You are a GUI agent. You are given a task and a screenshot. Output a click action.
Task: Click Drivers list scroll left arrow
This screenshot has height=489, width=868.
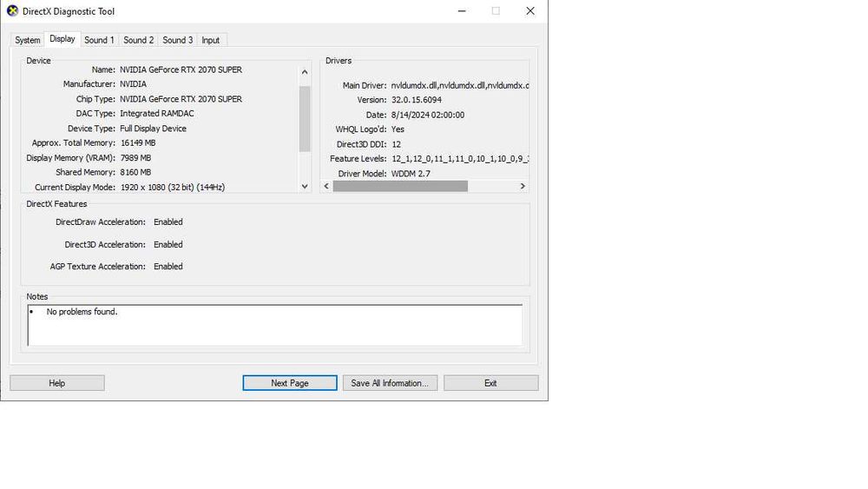point(326,186)
